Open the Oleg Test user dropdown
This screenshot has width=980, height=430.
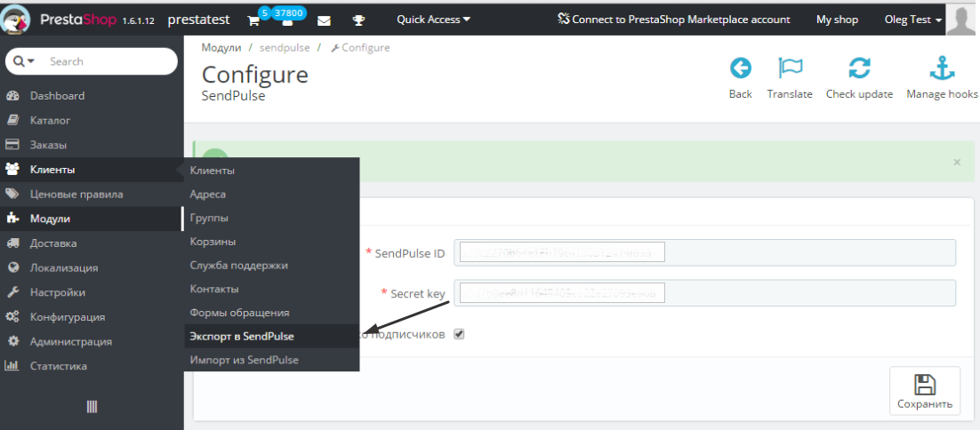point(913,20)
